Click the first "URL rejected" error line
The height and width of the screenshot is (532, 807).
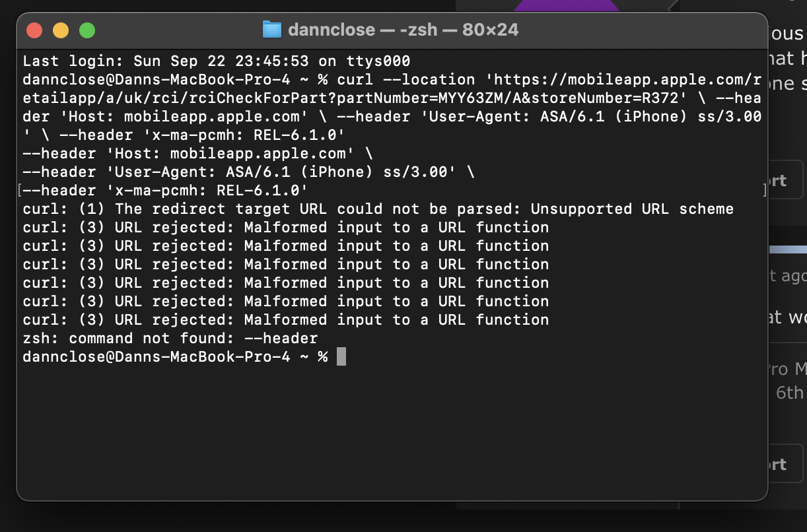point(285,228)
